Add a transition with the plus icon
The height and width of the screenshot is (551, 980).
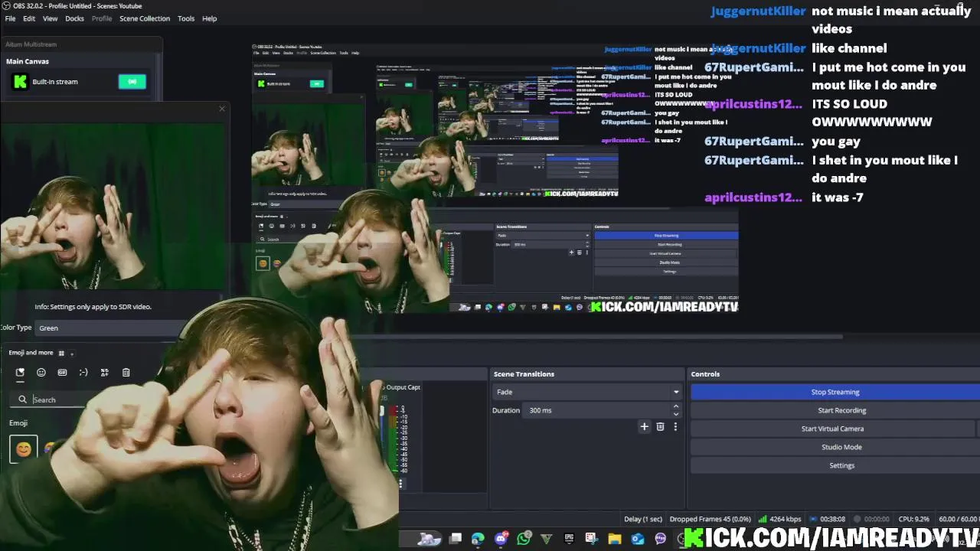click(x=645, y=427)
